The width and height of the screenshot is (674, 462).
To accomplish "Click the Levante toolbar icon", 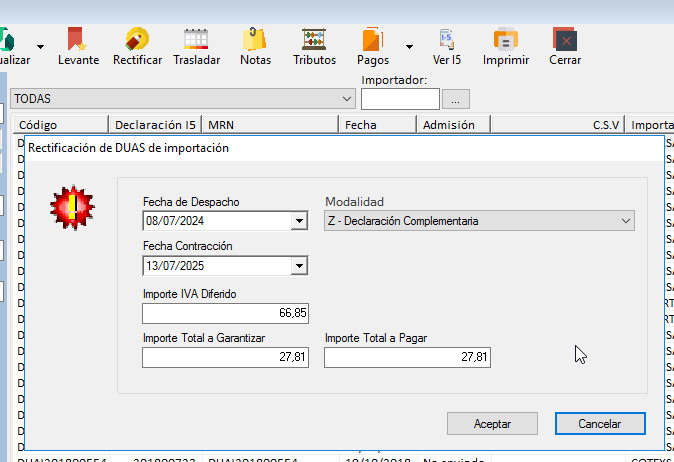I will click(78, 40).
